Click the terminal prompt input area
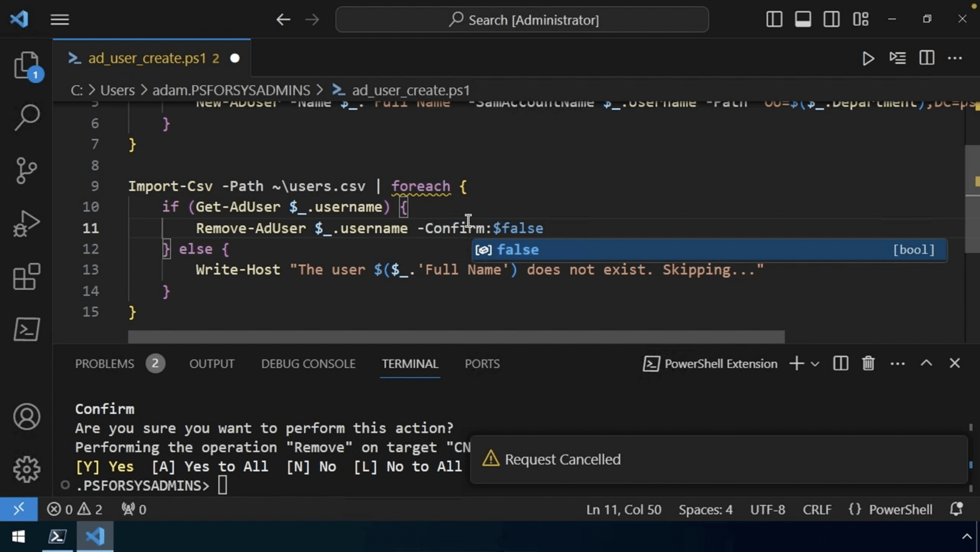980x552 pixels. tap(223, 485)
